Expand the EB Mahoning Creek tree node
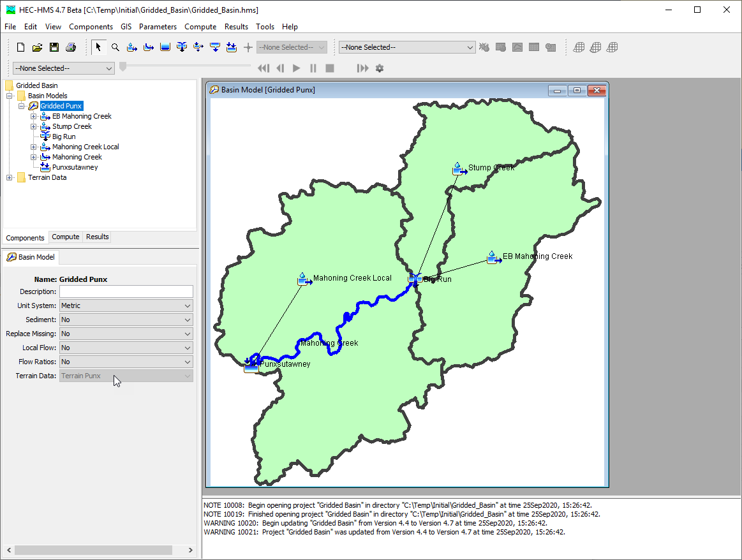The height and width of the screenshot is (560, 742). click(34, 116)
